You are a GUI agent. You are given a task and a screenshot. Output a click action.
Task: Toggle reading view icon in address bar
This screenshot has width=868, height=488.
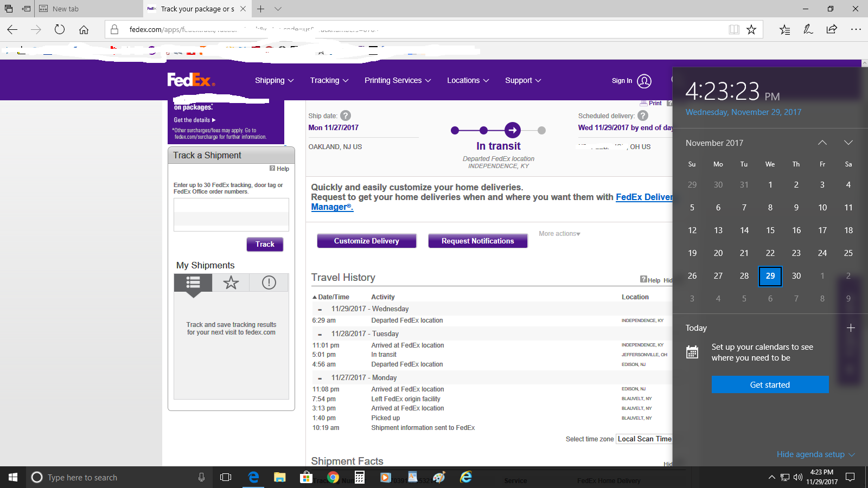[734, 29]
